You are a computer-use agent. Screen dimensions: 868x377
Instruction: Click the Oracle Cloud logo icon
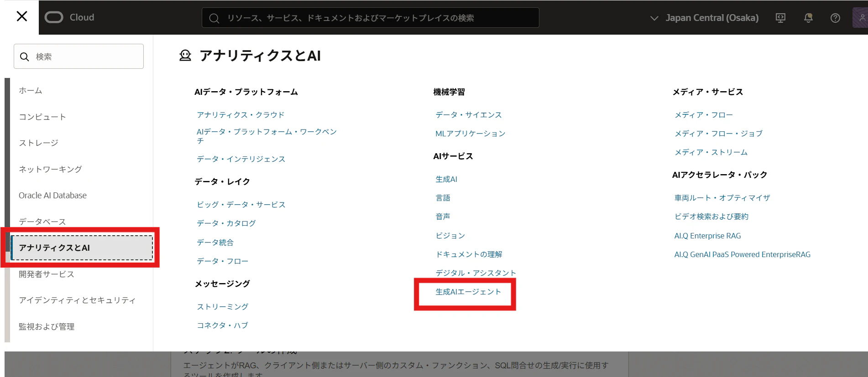click(54, 17)
